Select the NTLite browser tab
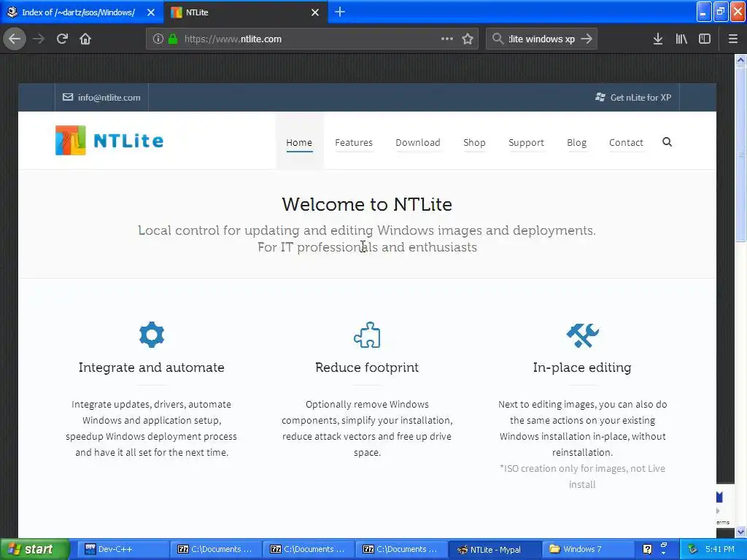Image resolution: width=747 pixels, height=560 pixels. (x=245, y=12)
